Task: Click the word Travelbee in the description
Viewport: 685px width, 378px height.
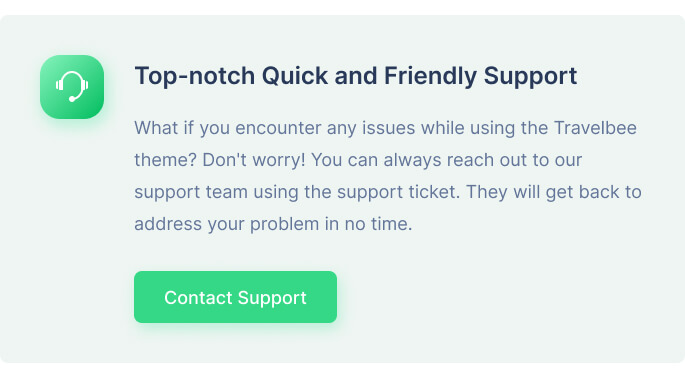Action: click(595, 128)
